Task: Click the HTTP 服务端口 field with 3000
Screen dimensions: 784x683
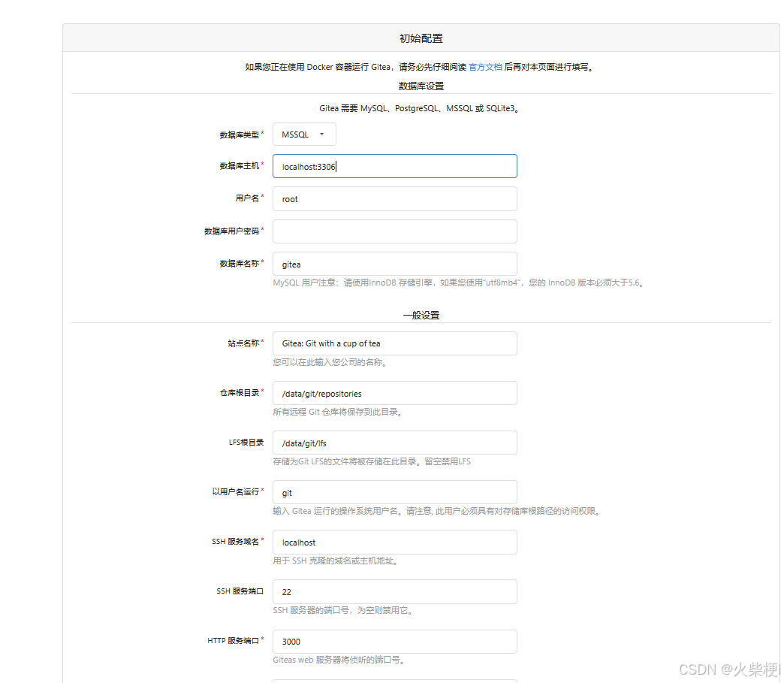Action: (x=394, y=642)
